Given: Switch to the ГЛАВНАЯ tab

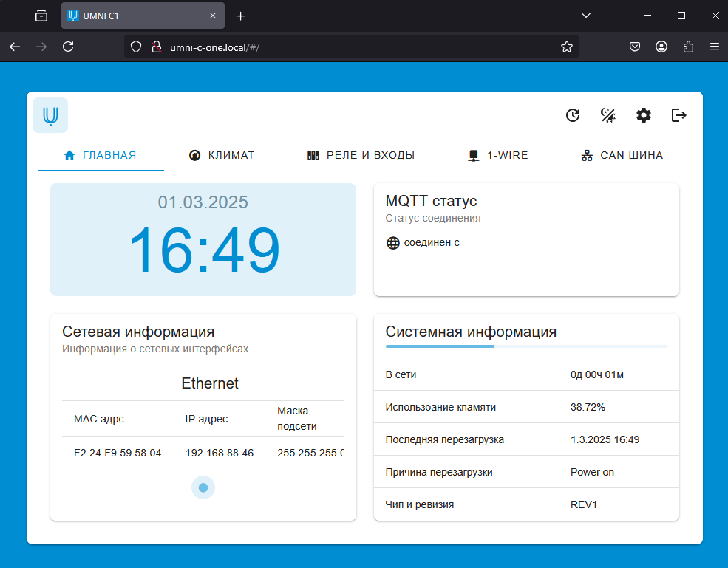Looking at the screenshot, I should (x=101, y=155).
